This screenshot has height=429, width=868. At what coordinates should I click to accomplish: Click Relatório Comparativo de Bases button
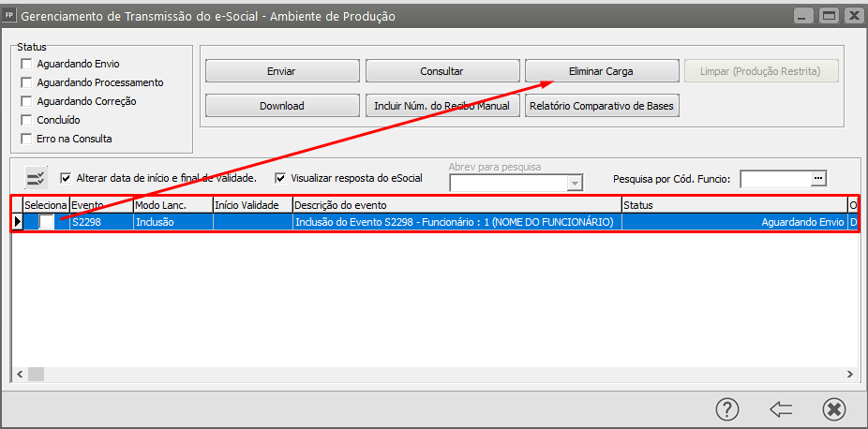coord(602,106)
